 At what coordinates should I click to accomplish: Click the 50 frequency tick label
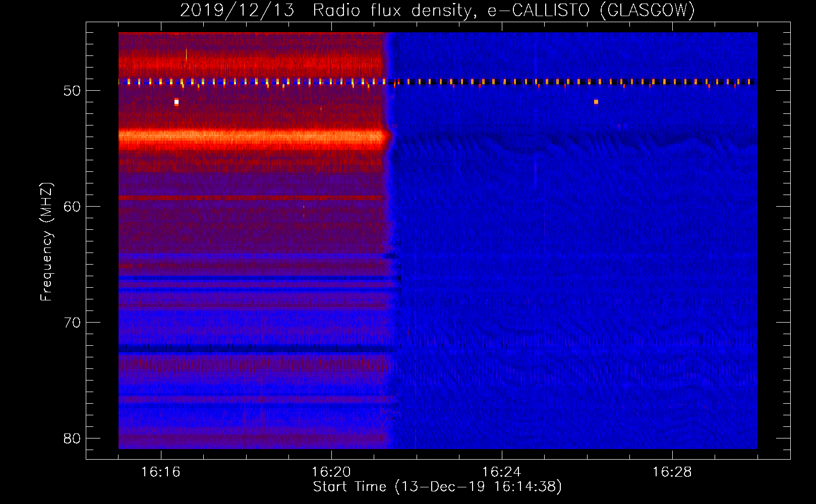[72, 91]
